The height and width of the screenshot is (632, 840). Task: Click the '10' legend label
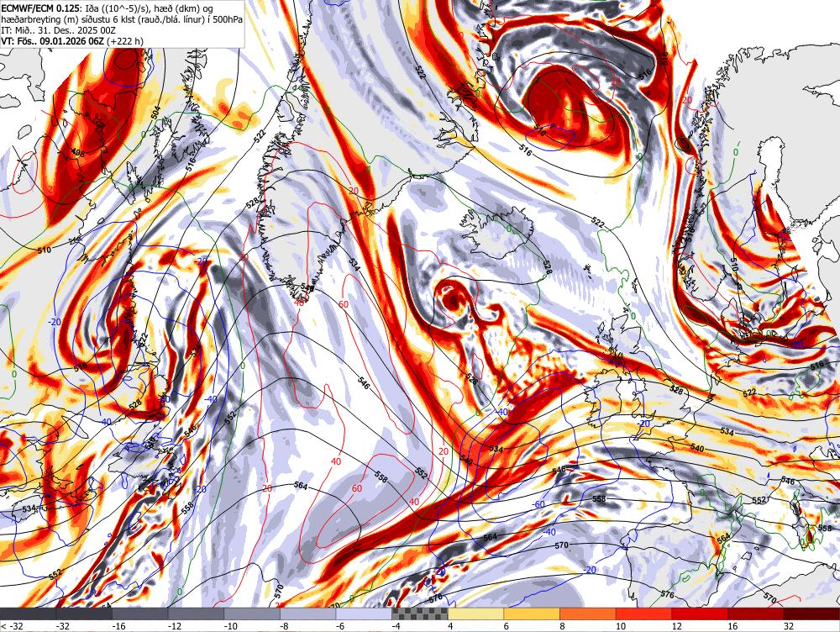621,626
